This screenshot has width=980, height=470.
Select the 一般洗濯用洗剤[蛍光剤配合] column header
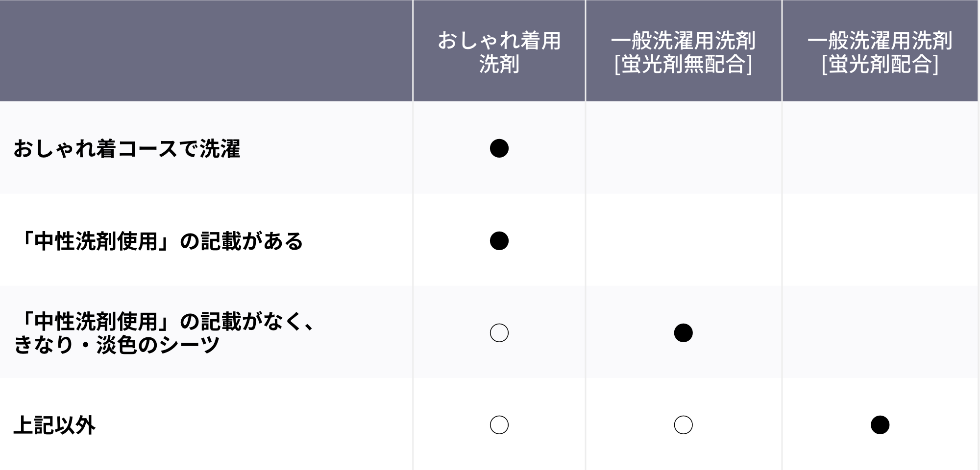(x=880, y=51)
